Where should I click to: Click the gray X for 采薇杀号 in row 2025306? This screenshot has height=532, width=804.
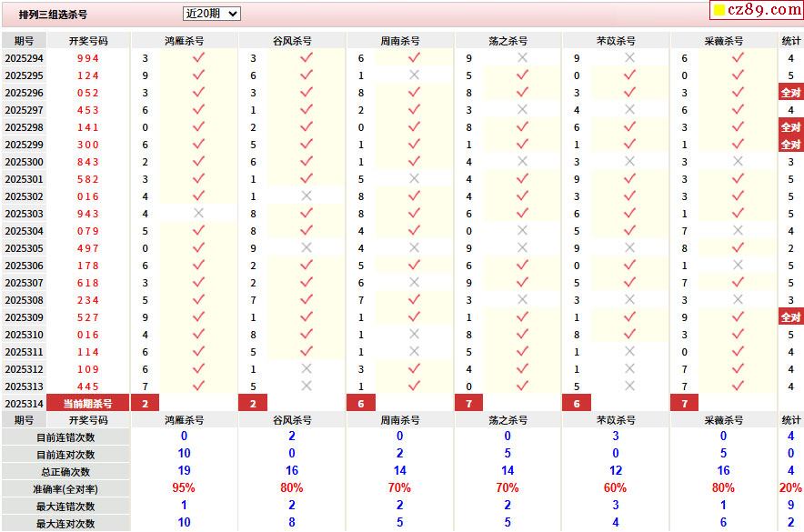pos(738,266)
